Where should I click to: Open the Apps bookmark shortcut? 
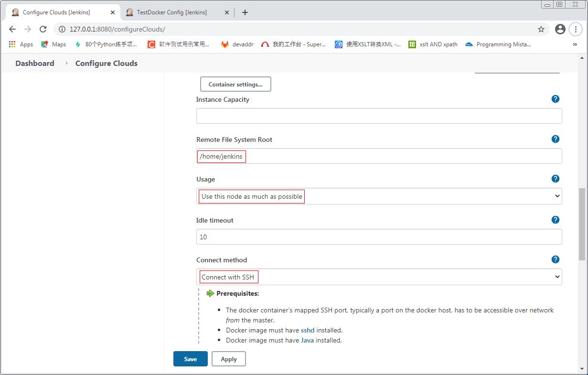click(x=21, y=44)
